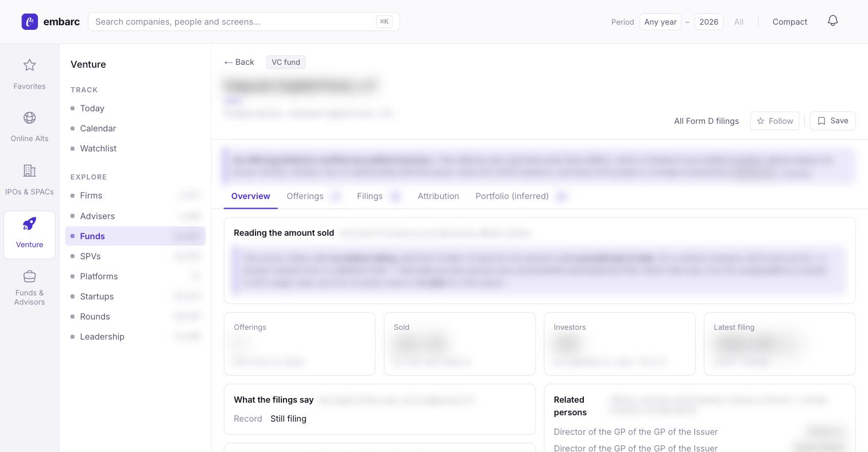Click the Follow star button

[774, 120]
